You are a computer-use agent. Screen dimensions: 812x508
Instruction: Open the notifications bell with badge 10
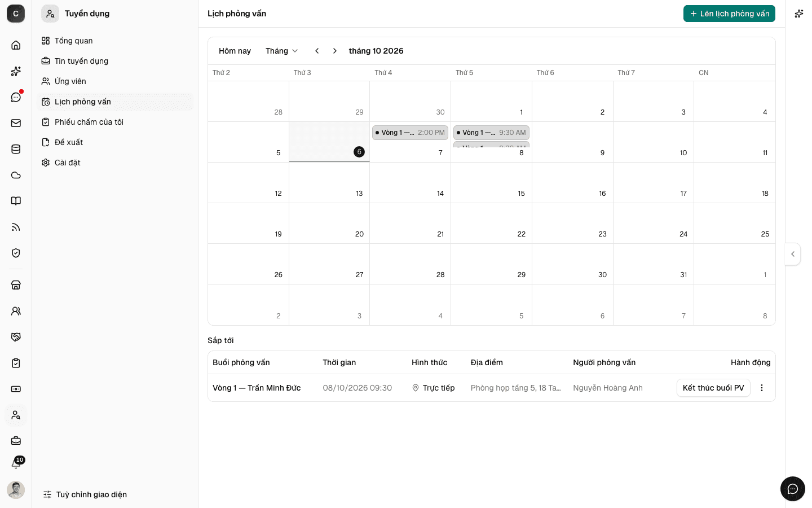point(16,464)
